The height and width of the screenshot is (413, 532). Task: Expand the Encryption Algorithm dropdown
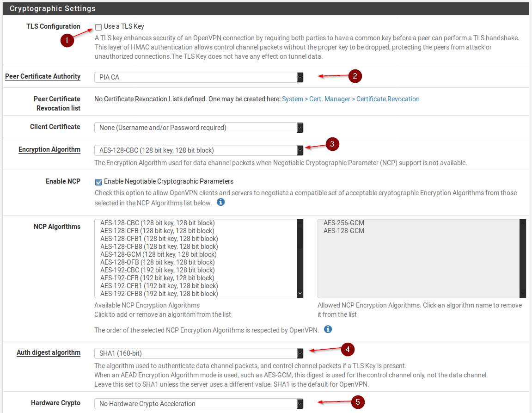coord(199,150)
